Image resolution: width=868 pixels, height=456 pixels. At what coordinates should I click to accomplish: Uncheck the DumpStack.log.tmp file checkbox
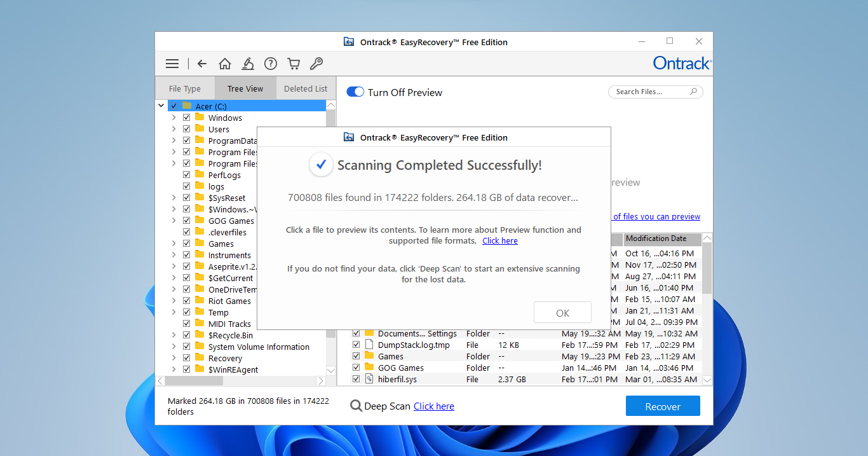coord(356,345)
